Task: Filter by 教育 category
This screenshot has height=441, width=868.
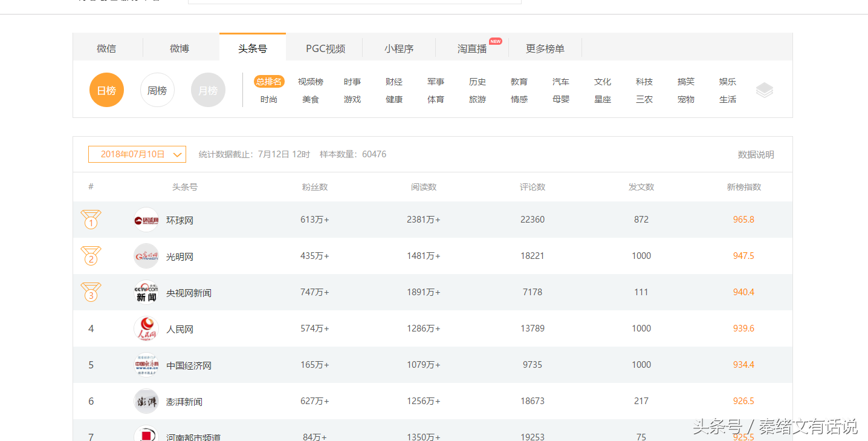Action: coord(519,82)
